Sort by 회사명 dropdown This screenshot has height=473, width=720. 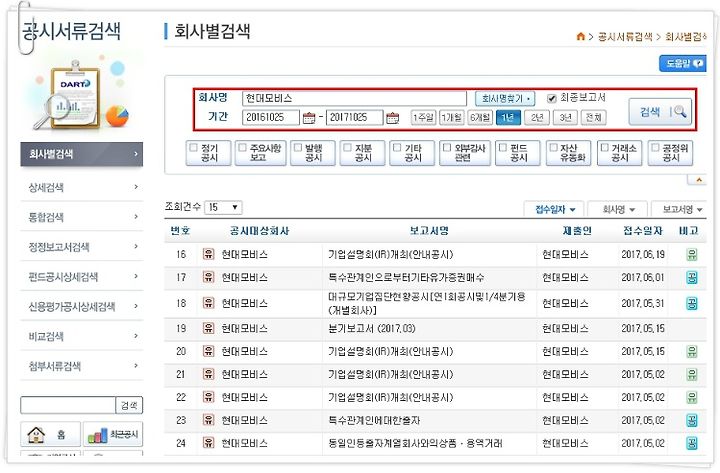pos(618,209)
